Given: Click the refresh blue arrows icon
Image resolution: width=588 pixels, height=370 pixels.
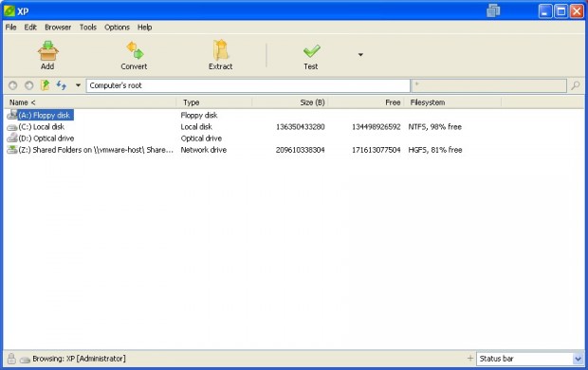Looking at the screenshot, I should (x=62, y=85).
